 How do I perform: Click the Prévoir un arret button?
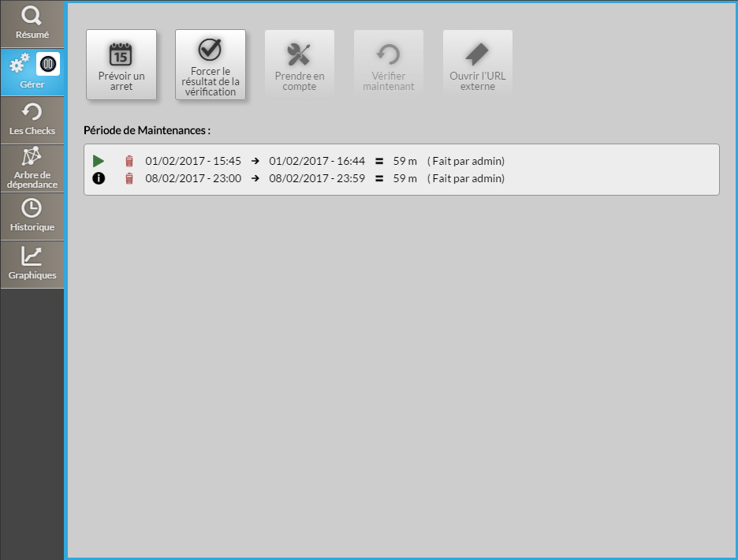pos(121,65)
